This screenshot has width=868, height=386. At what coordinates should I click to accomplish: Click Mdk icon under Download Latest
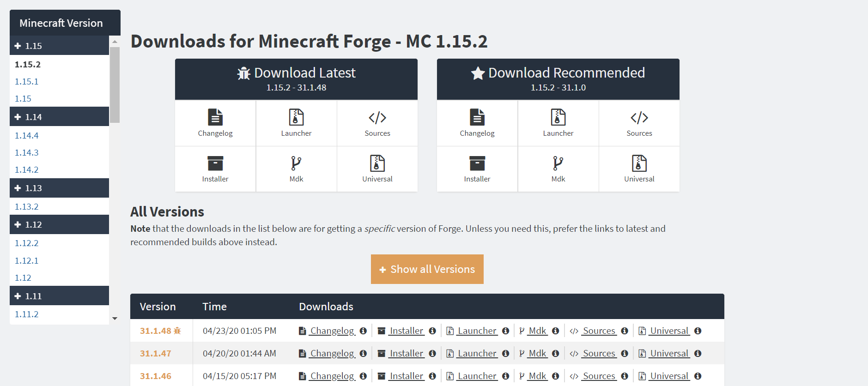[x=296, y=163]
